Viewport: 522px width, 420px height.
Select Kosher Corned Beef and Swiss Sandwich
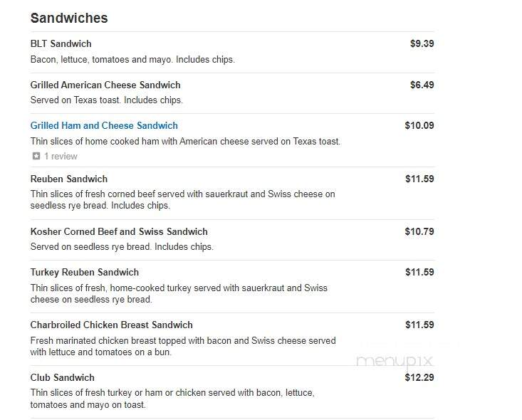(119, 231)
